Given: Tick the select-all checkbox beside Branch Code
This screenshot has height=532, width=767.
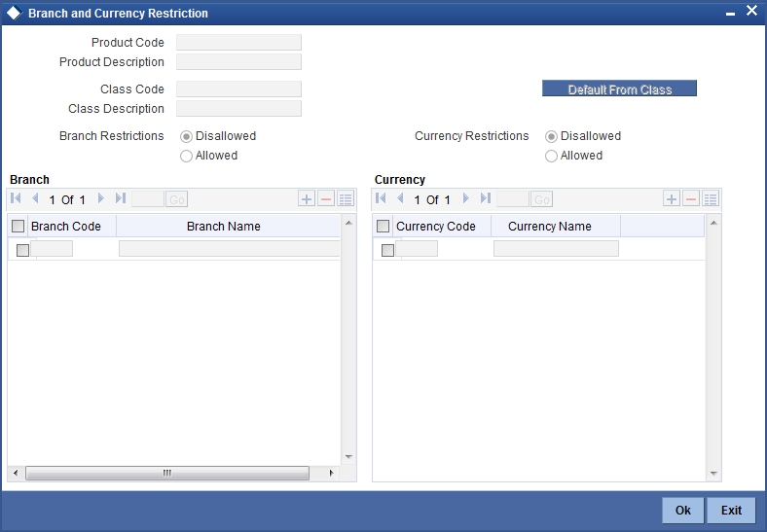Looking at the screenshot, I should [18, 226].
